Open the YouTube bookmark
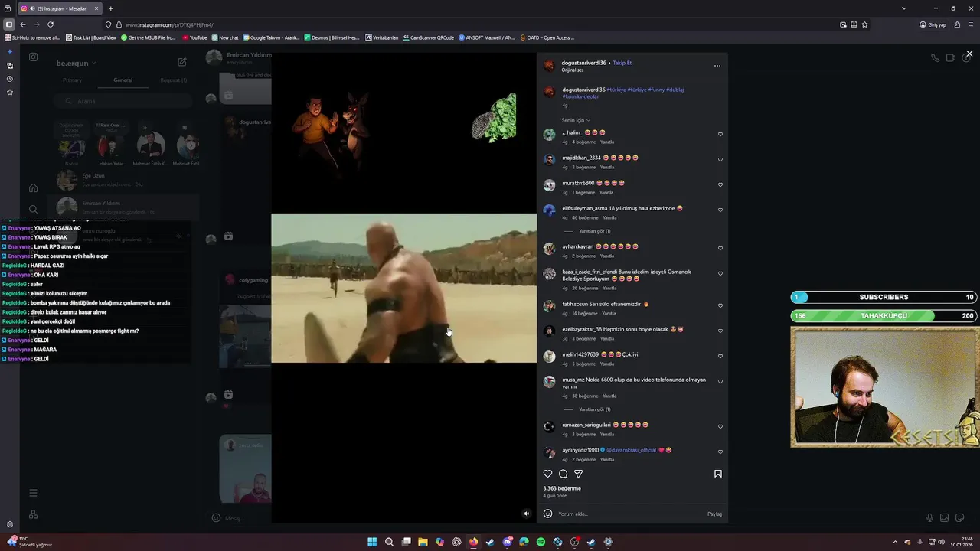 194,37
